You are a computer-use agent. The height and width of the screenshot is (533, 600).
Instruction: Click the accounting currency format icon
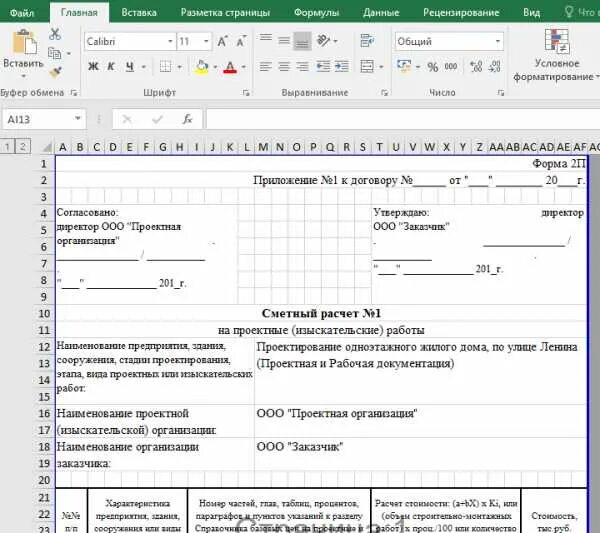404,66
